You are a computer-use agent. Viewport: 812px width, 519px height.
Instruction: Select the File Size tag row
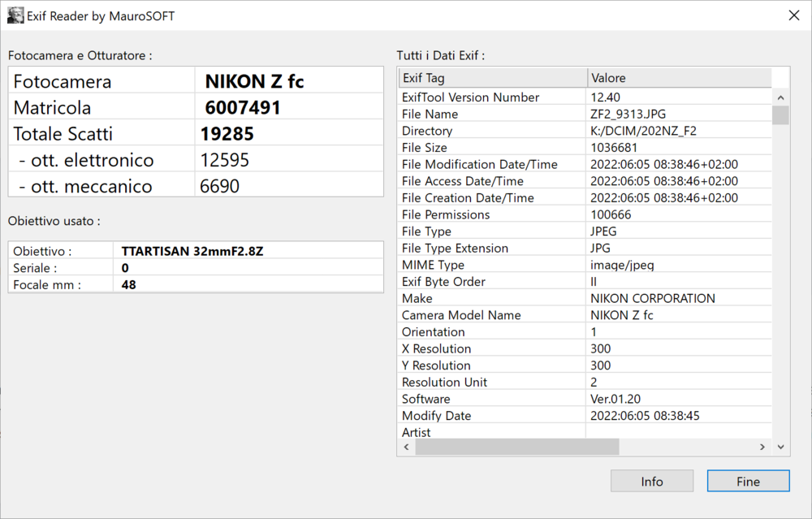[x=585, y=148]
